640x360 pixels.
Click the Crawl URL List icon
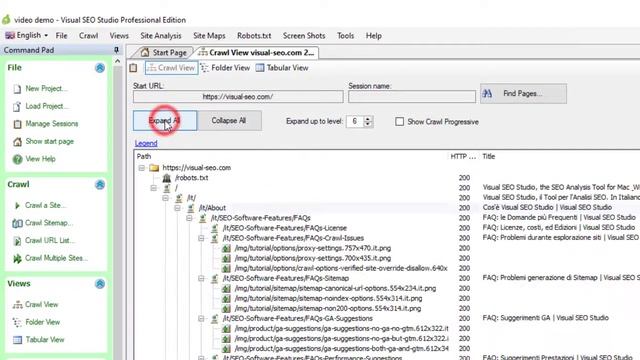[17, 241]
